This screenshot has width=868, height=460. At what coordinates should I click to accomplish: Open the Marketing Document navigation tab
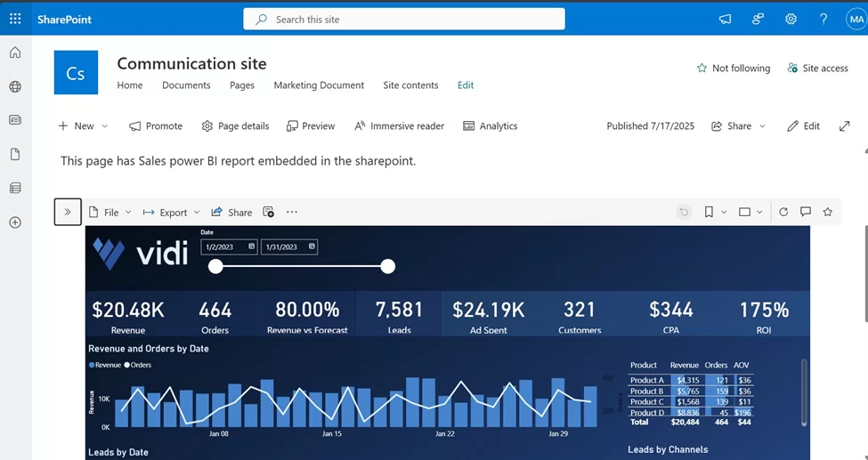click(x=319, y=85)
